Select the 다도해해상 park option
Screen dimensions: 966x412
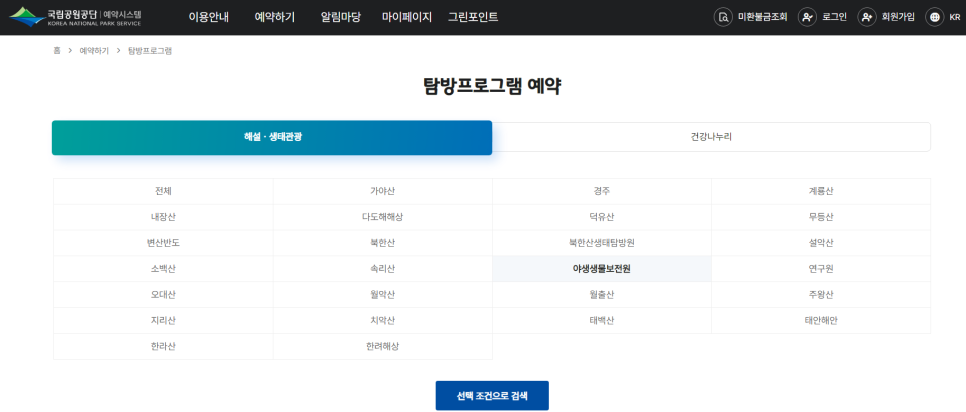[383, 217]
